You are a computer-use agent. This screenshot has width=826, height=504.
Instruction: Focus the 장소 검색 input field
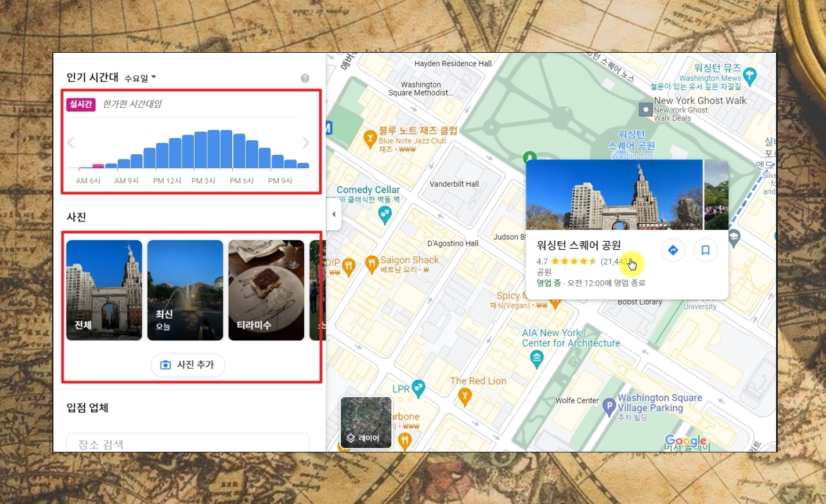[x=187, y=443]
